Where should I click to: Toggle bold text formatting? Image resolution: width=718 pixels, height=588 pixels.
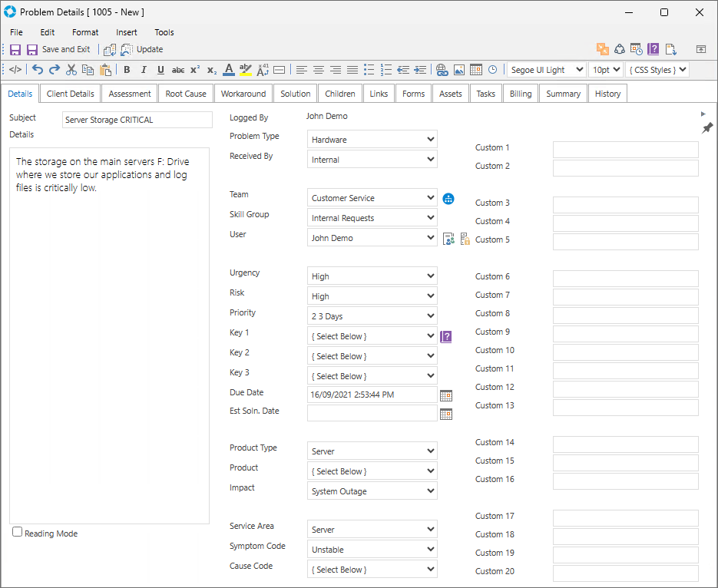click(x=127, y=70)
